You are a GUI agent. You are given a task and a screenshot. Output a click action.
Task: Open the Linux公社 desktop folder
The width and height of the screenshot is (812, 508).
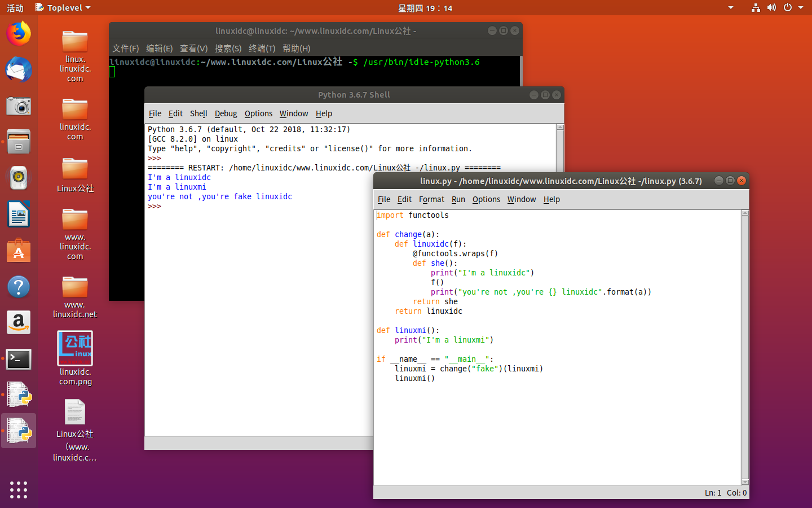coord(75,175)
